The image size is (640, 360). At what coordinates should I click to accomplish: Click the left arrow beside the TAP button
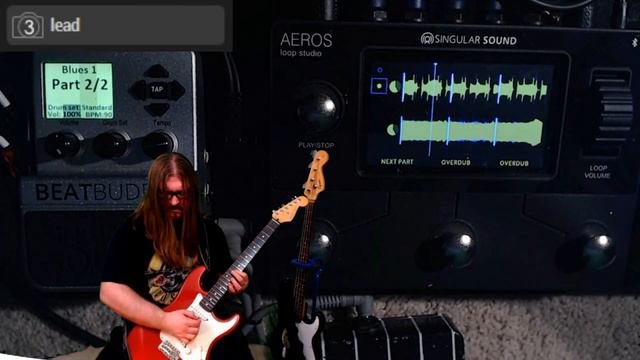click(138, 90)
